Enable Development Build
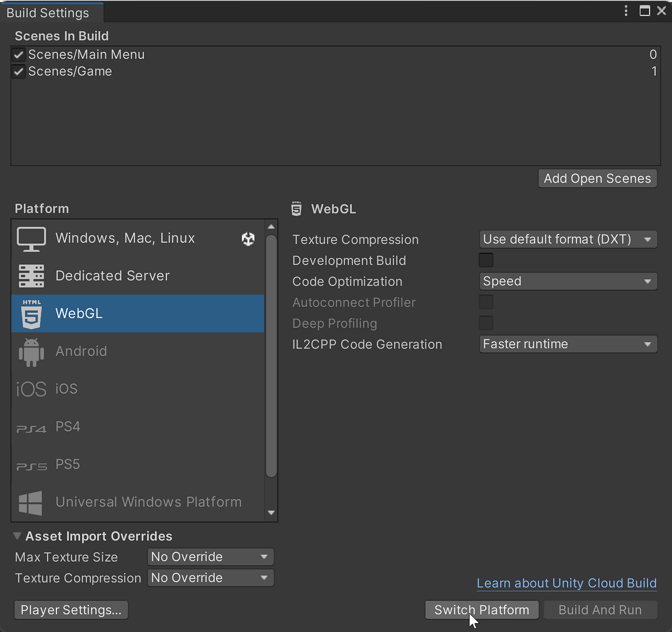 485,260
